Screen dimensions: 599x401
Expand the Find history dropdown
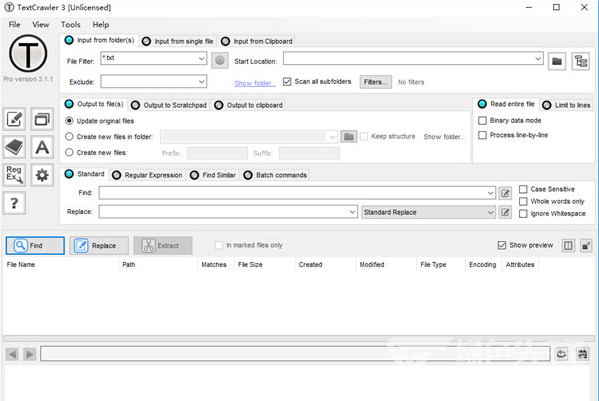[491, 193]
